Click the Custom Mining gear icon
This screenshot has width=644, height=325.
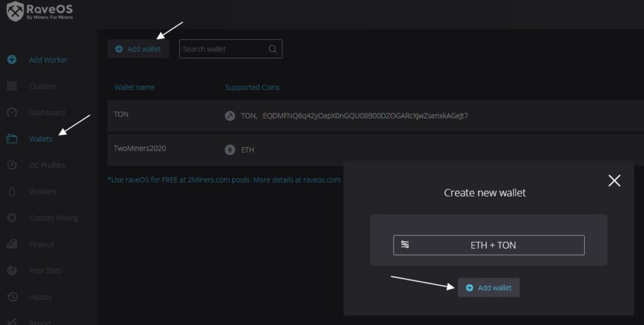point(12,218)
